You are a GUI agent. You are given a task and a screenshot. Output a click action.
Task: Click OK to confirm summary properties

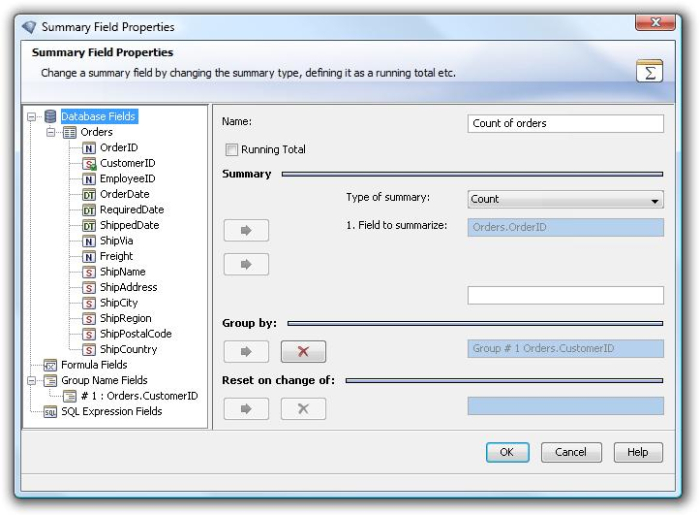[508, 453]
